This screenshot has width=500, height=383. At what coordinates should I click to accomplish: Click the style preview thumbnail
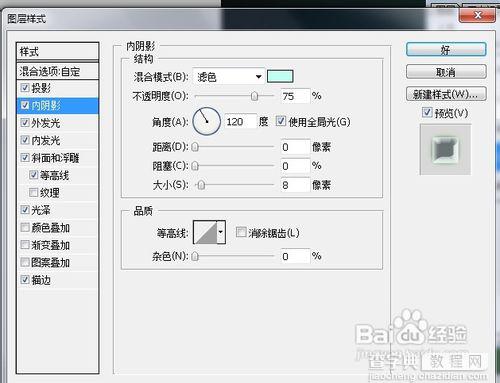click(445, 149)
